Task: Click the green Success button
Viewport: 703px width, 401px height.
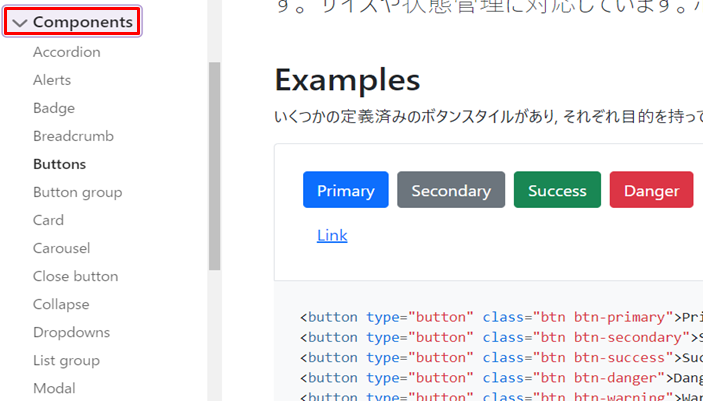Action: click(557, 190)
